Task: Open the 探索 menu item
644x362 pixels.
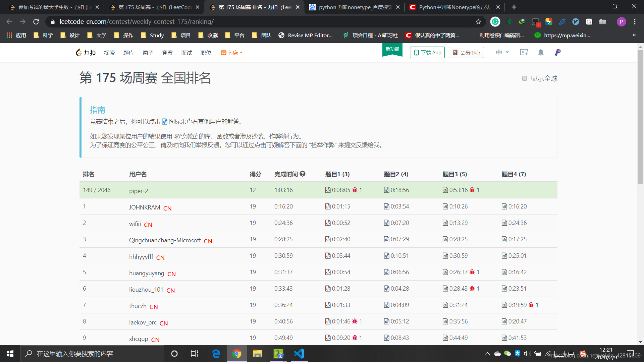Action: pyautogui.click(x=109, y=53)
